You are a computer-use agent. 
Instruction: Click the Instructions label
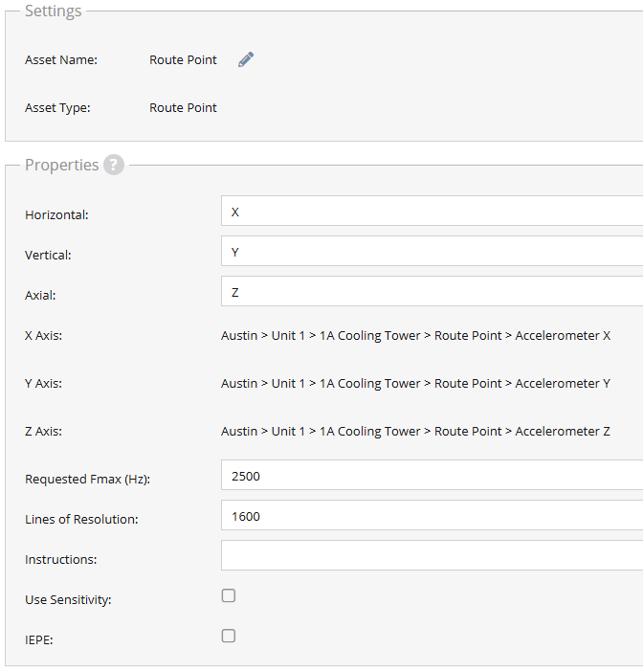(x=61, y=560)
